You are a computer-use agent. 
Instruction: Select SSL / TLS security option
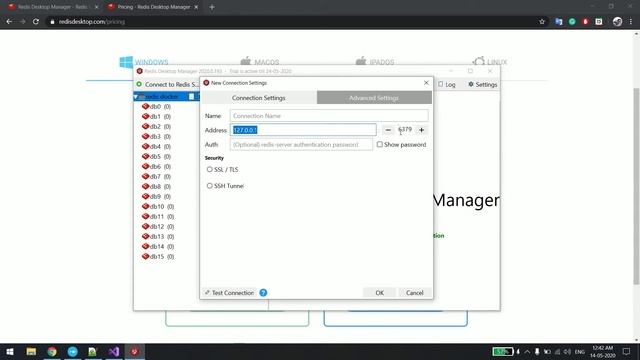point(209,169)
